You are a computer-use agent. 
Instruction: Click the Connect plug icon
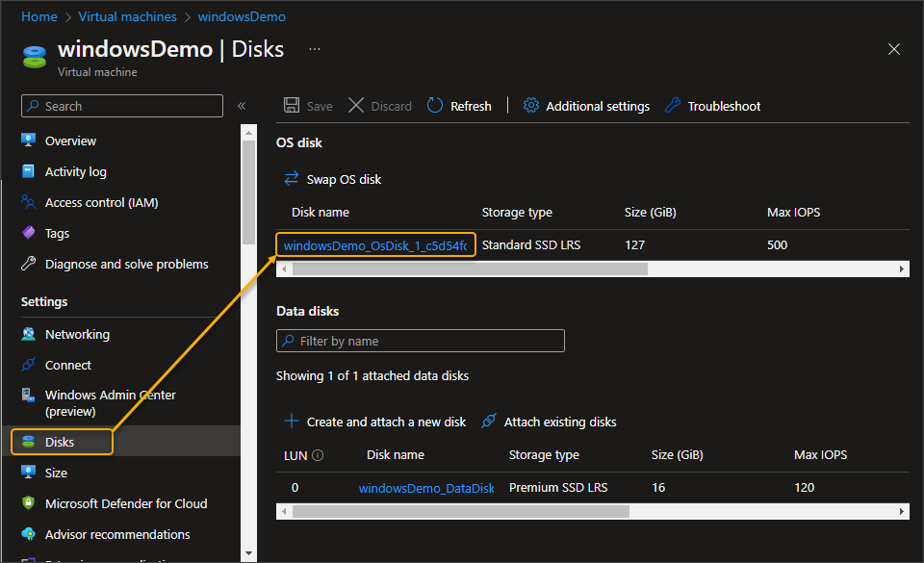pos(28,365)
